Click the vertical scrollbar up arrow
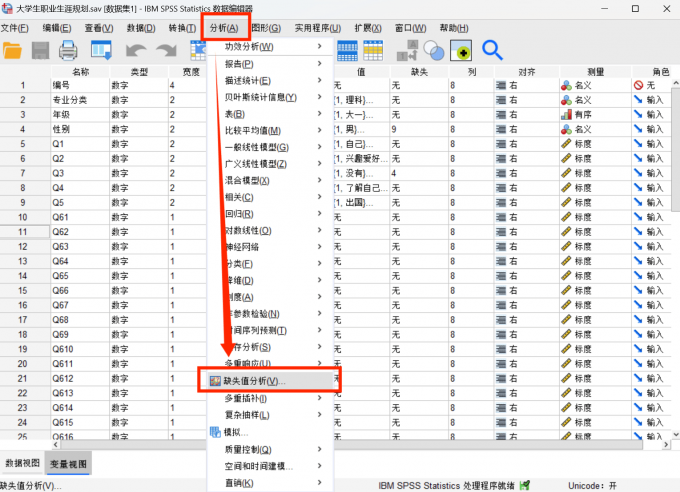This screenshot has height=492, width=680. [x=676, y=83]
